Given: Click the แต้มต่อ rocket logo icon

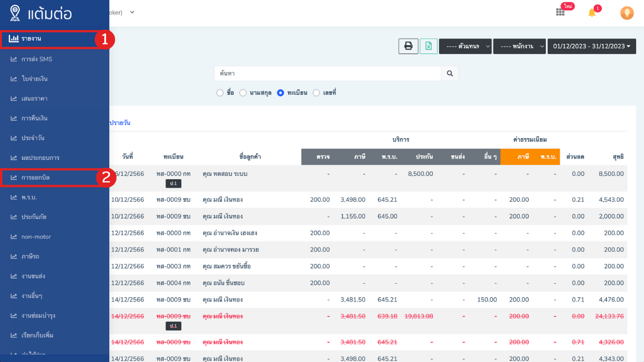Looking at the screenshot, I should point(15,13).
